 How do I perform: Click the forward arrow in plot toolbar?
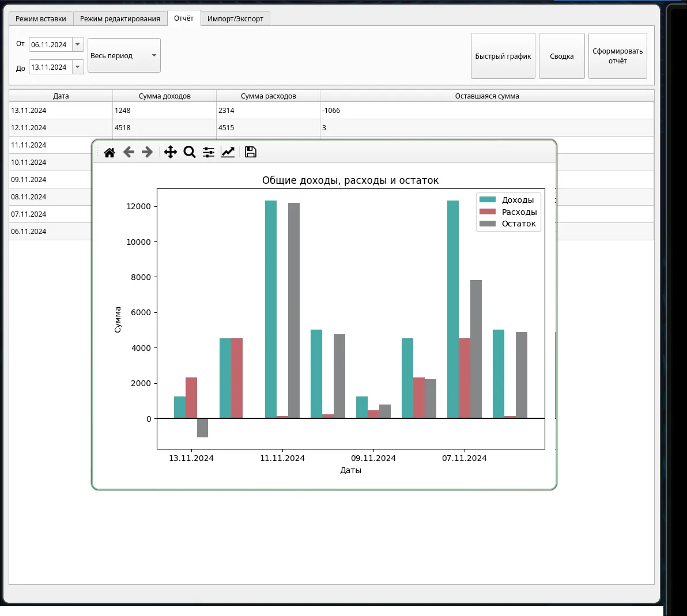[148, 152]
